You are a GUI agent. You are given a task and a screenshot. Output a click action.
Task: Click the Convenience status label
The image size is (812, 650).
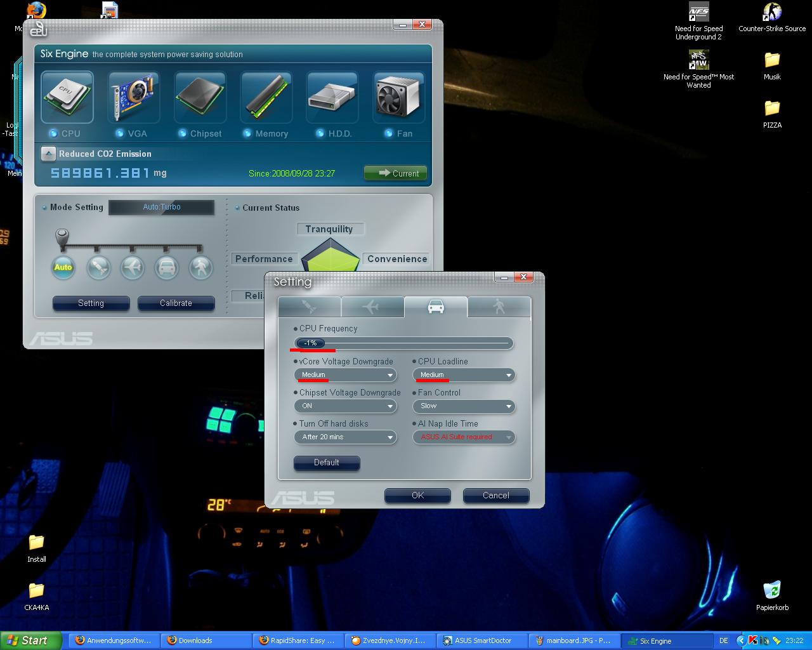point(397,259)
